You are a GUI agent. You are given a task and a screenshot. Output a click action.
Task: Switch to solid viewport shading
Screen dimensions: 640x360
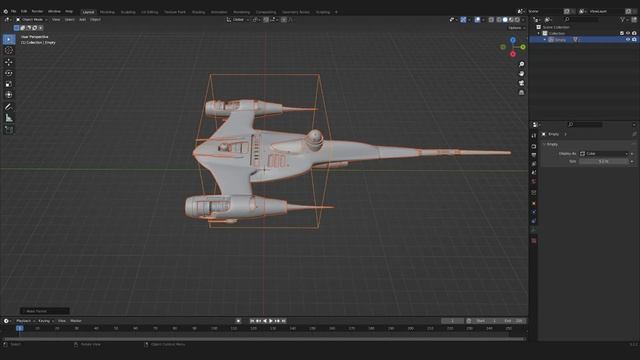click(505, 20)
